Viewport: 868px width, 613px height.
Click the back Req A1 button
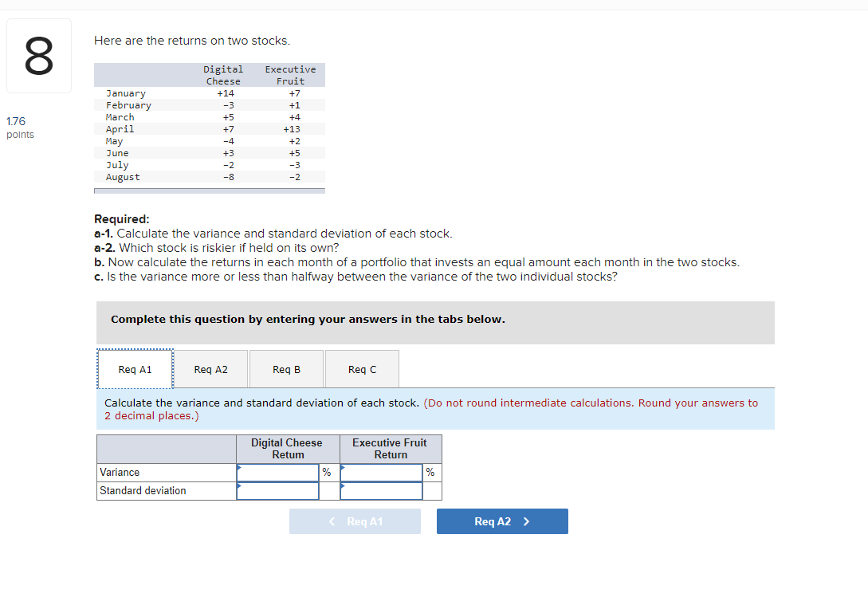coord(355,521)
